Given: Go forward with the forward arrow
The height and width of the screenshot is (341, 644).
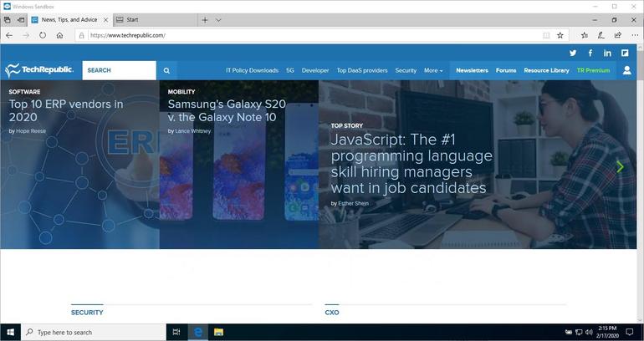Looking at the screenshot, I should coord(26,35).
